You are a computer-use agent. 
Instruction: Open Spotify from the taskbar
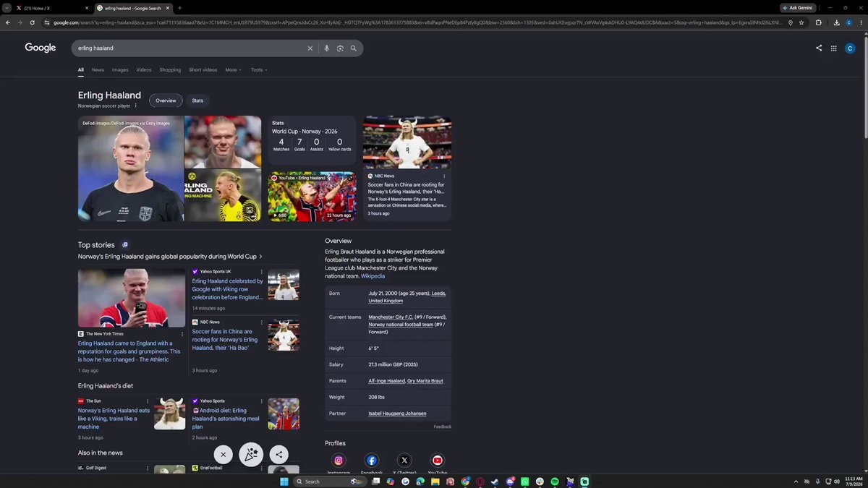tap(555, 481)
